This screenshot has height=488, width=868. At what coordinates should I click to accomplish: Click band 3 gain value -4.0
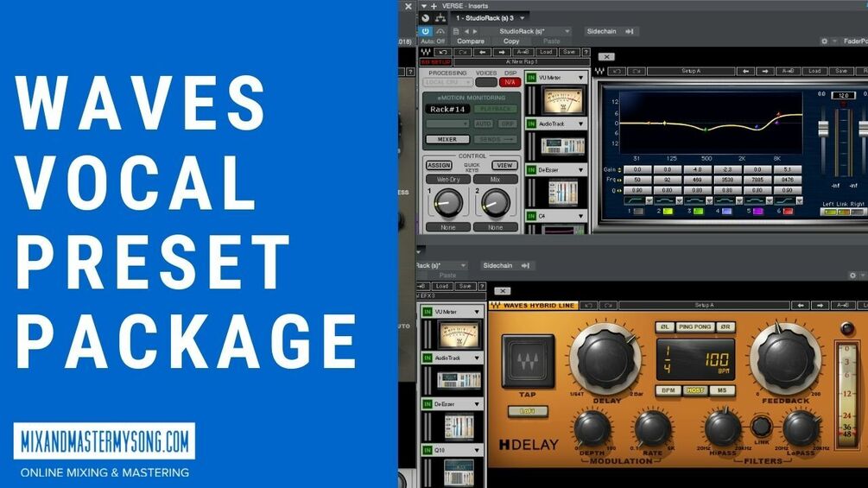pos(697,170)
